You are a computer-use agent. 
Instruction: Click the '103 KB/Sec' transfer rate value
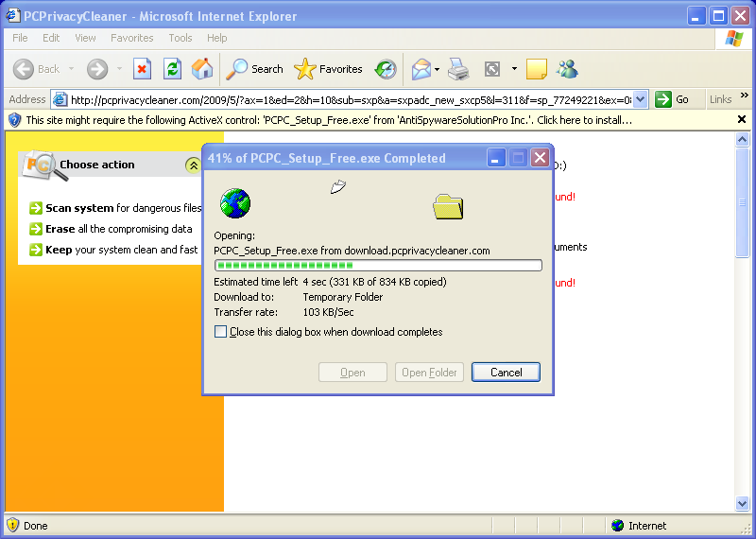328,312
